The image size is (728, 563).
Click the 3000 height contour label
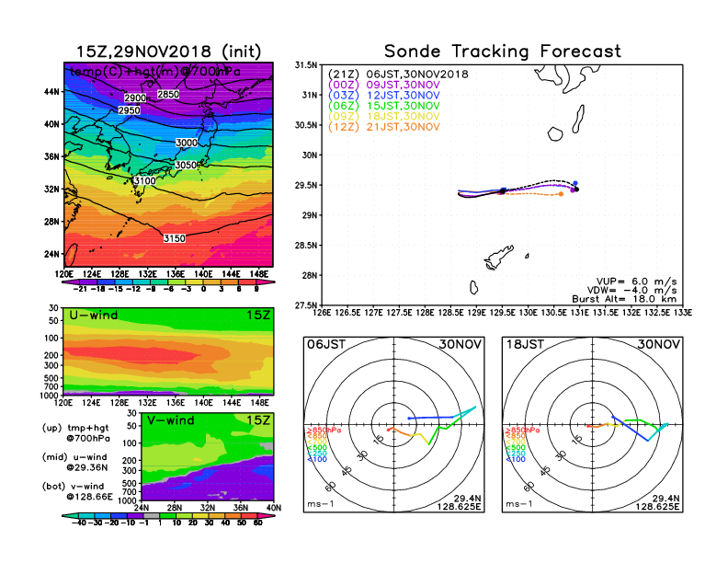187,143
